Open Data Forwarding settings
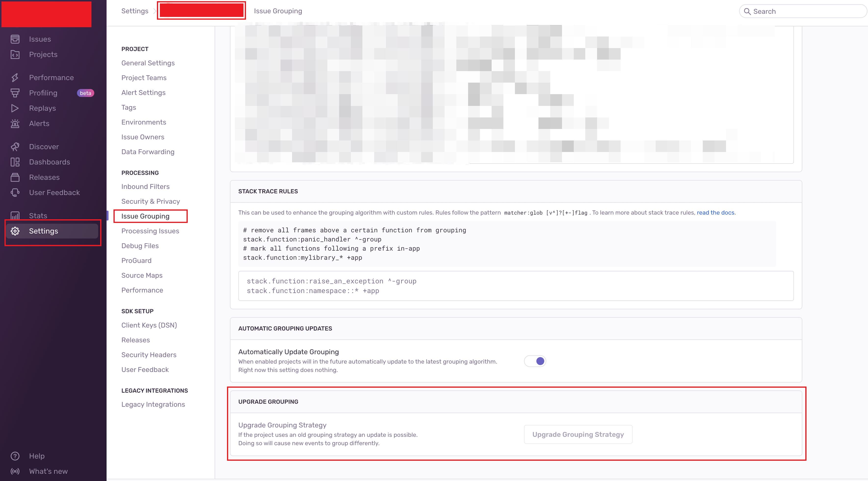This screenshot has height=481, width=868. tap(148, 152)
